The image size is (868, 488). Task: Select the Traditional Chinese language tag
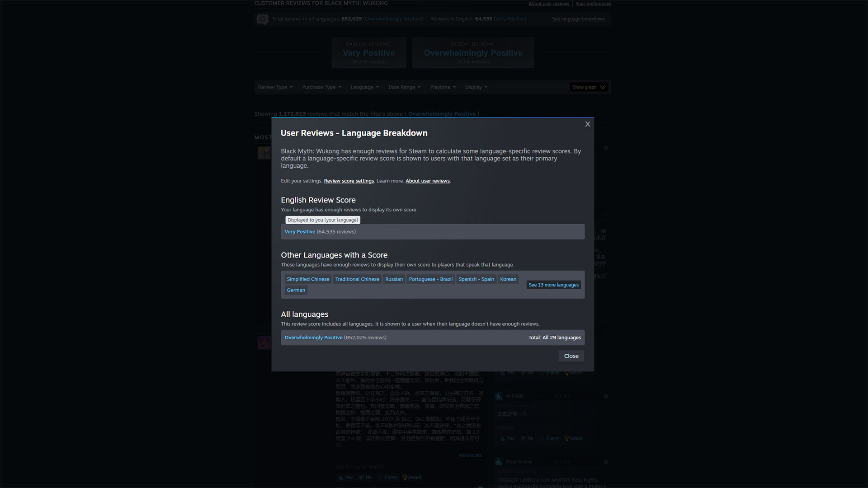click(x=357, y=279)
